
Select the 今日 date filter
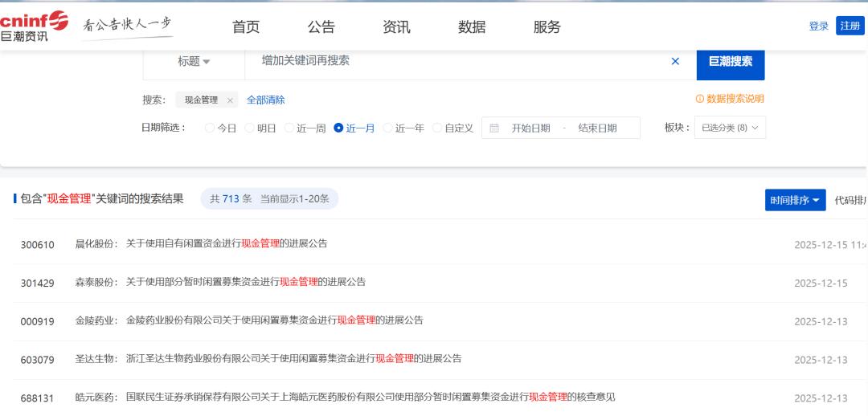click(x=211, y=128)
